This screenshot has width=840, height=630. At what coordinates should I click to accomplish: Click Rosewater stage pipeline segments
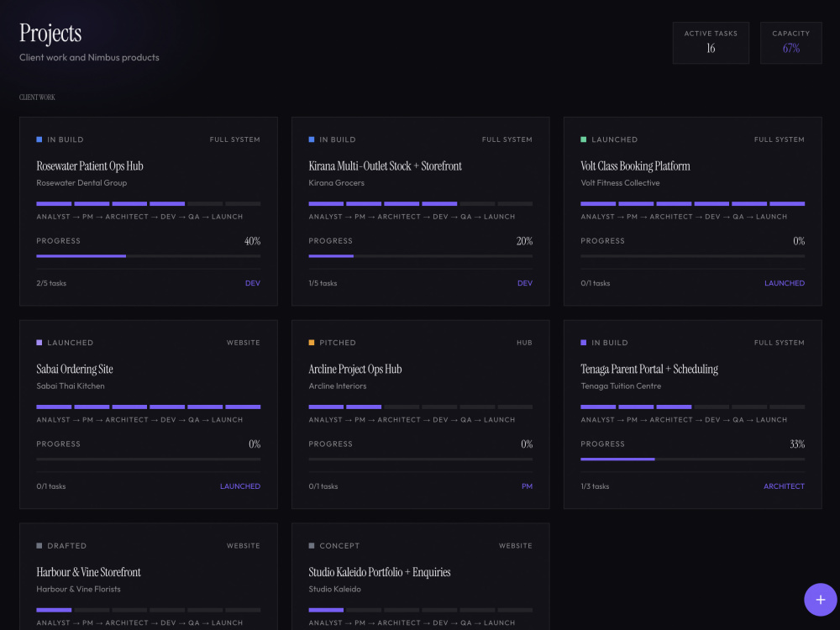coord(149,203)
